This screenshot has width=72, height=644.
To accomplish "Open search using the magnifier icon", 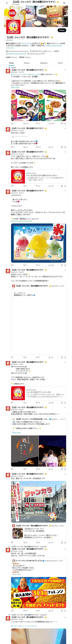I will click(64, 3).
